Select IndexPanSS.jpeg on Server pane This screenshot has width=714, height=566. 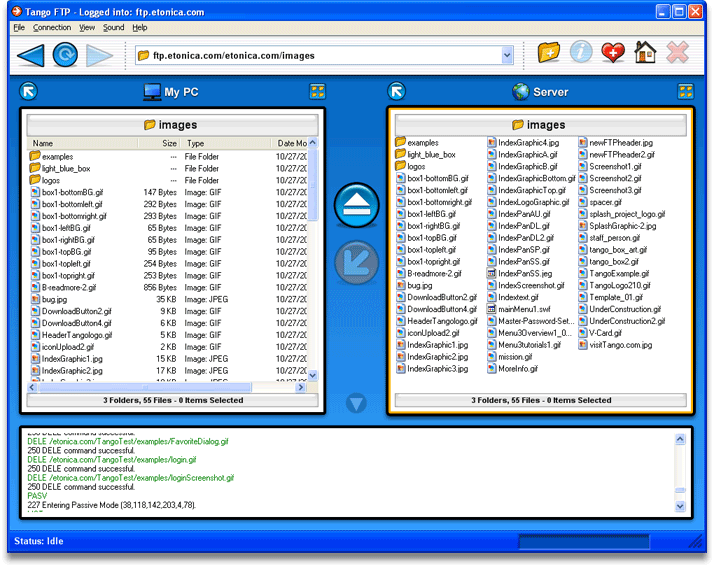click(520, 274)
